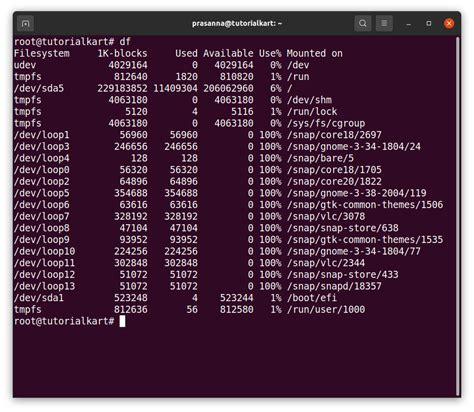Click '/snap/gtk-common-themes/1506' mount path

coord(365,205)
